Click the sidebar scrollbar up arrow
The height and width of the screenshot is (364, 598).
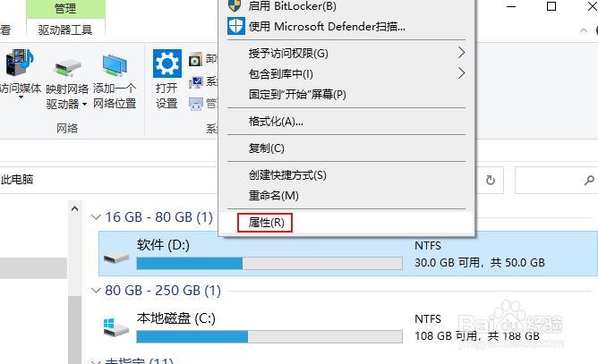pyautogui.click(x=75, y=208)
